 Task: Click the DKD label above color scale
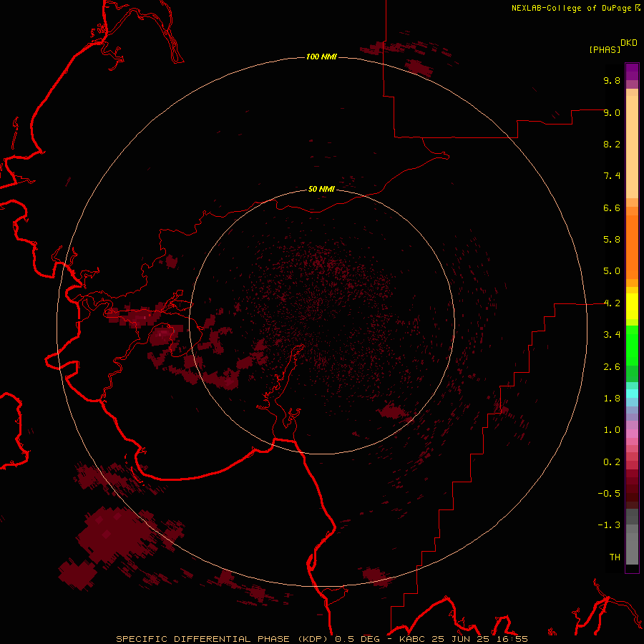[629, 43]
